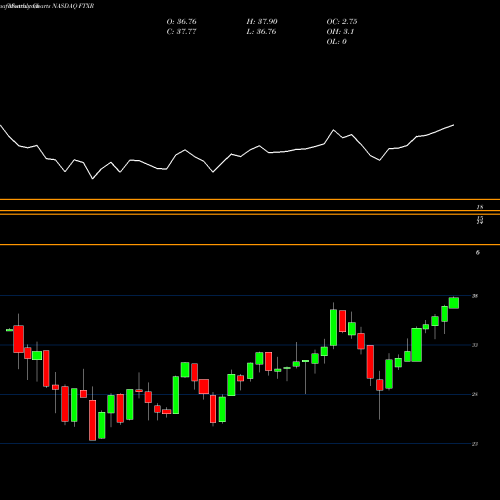The width and height of the screenshot is (500, 500).
Task: Select the open value O: 36.76
Action: pos(181,22)
